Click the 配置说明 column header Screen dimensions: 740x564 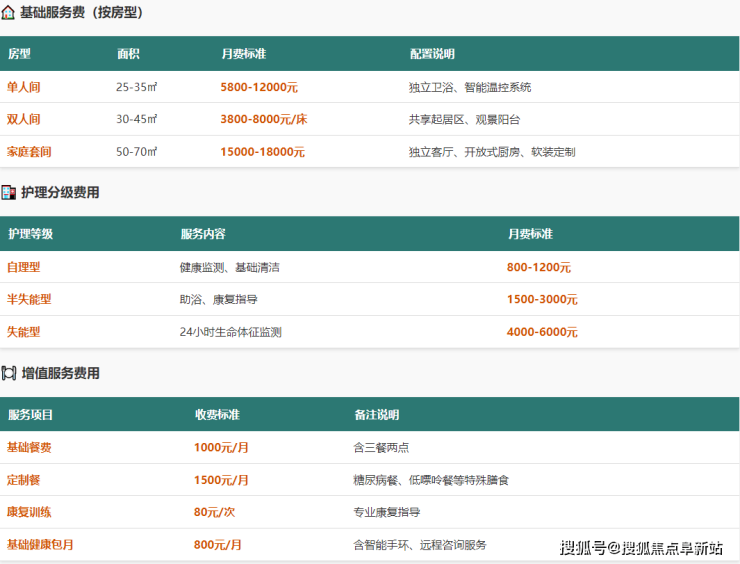pyautogui.click(x=432, y=54)
